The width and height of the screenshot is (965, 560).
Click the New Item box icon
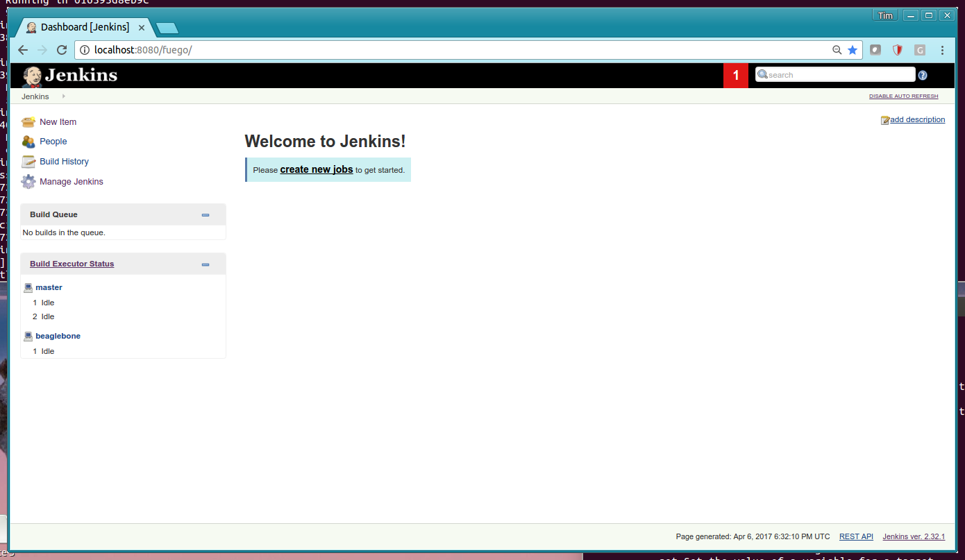[x=28, y=122]
